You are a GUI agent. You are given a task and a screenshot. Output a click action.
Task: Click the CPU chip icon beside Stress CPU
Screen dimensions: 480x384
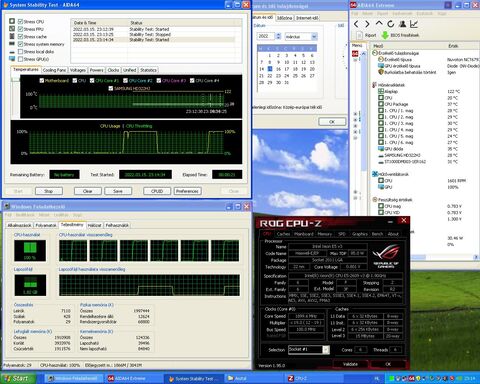pos(12,21)
